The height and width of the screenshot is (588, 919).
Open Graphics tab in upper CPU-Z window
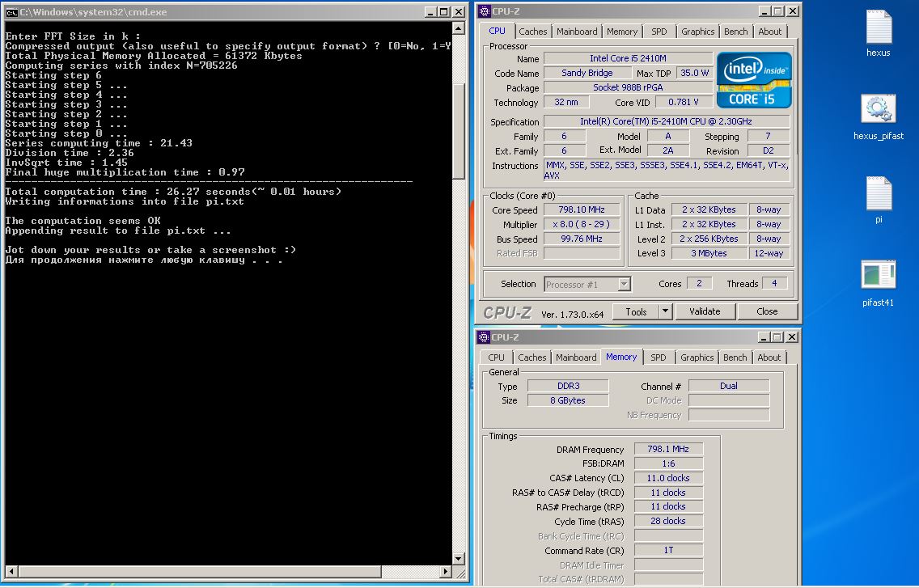tap(697, 32)
